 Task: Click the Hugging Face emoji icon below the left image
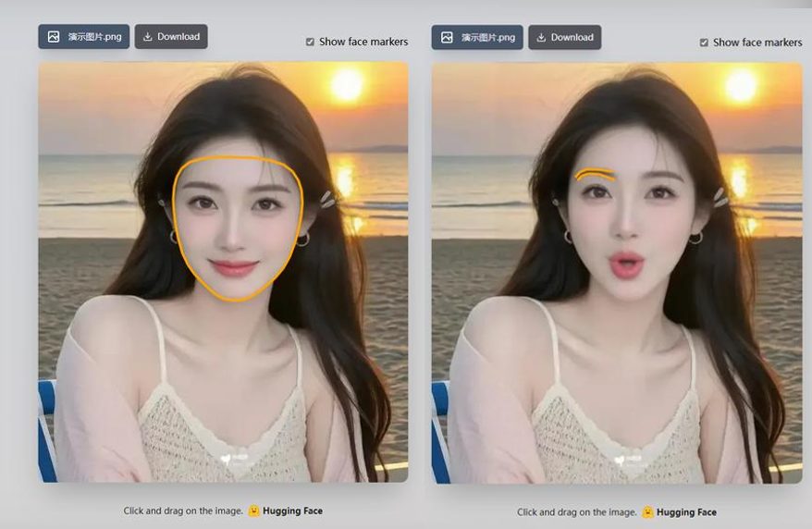[x=253, y=511]
